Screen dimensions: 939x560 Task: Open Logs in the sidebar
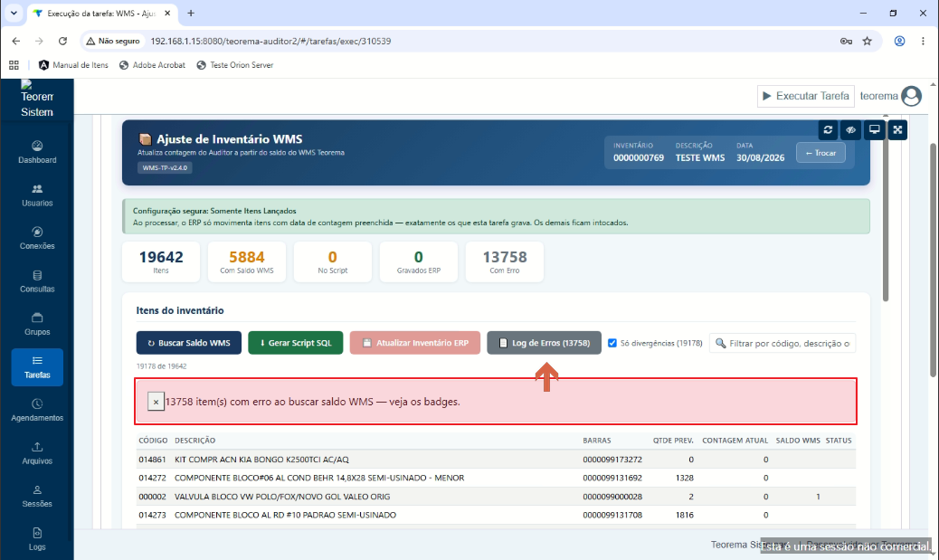click(x=37, y=539)
